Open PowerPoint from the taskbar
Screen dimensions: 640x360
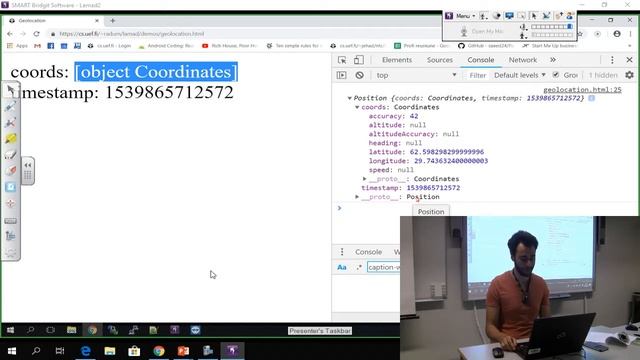tap(183, 351)
